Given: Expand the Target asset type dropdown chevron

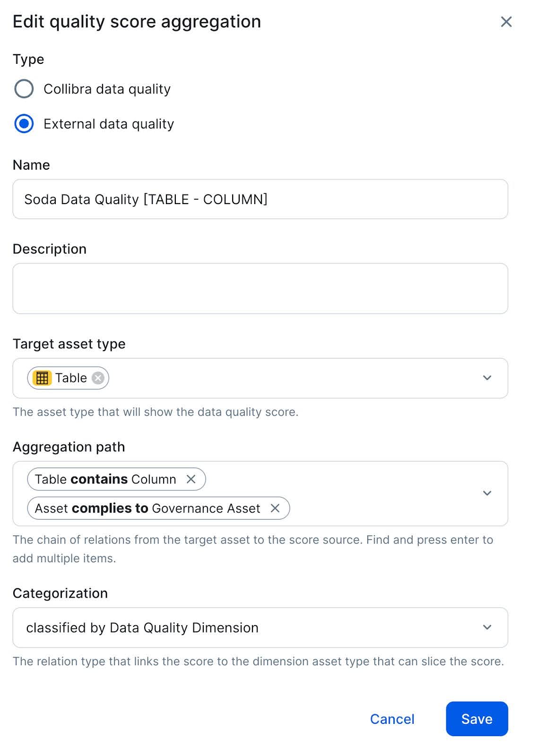Looking at the screenshot, I should (x=487, y=378).
